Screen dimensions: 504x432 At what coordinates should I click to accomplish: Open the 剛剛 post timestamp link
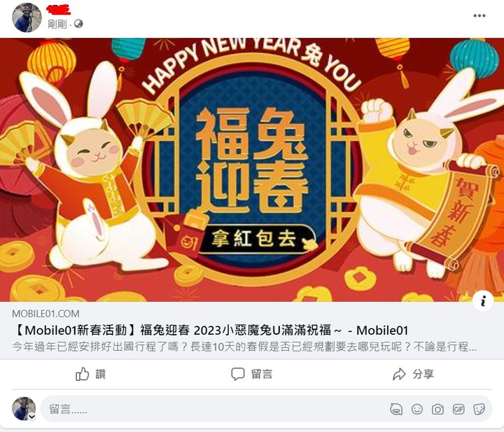[57, 24]
